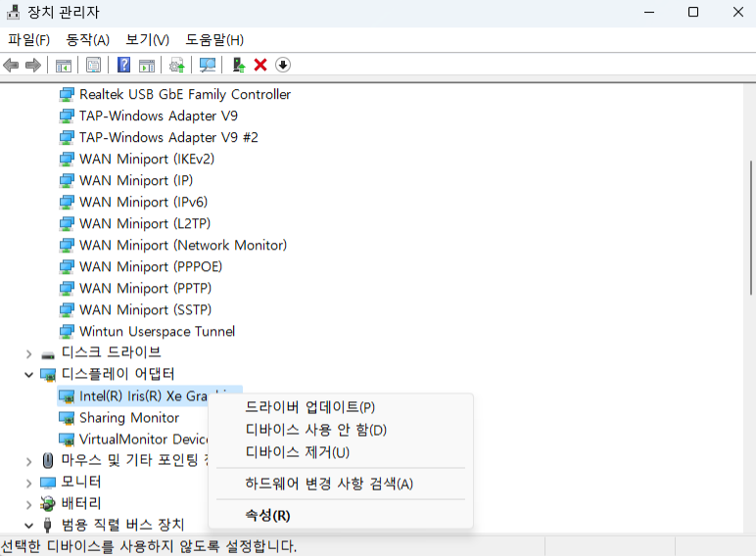Screen dimensions: 756x556
Task: Expand the 모니터 category
Action: coord(28,482)
